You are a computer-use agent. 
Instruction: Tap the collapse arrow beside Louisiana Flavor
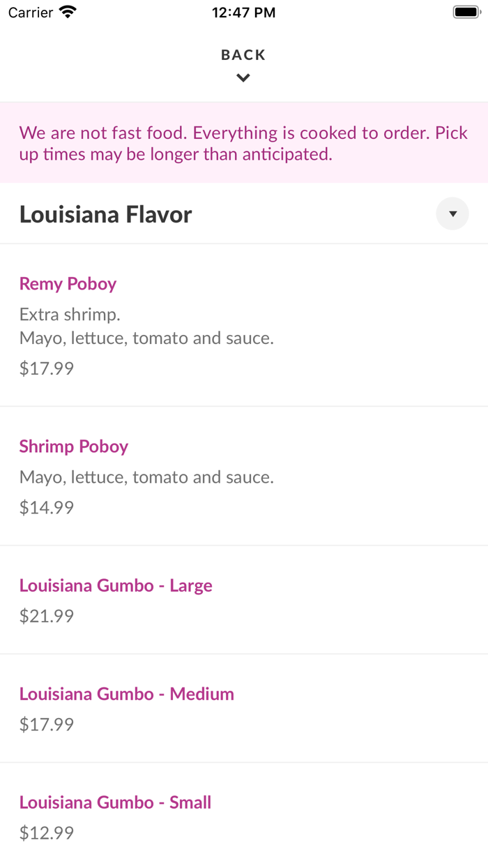coord(452,214)
